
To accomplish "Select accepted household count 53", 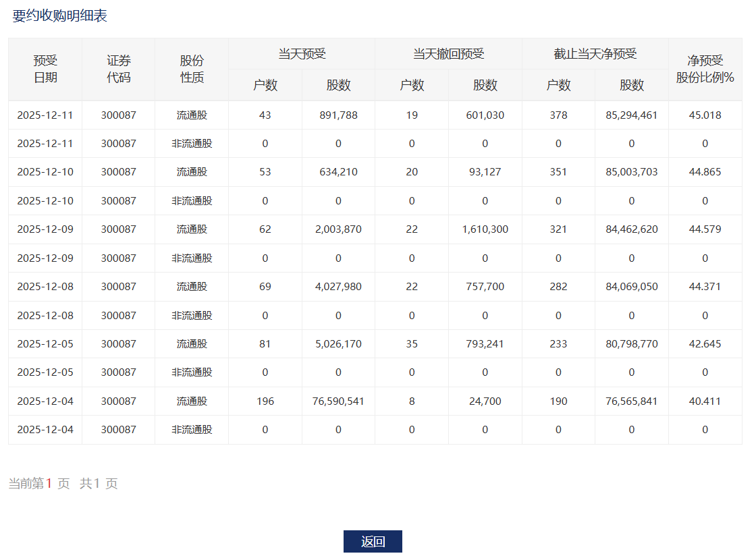I will (265, 172).
